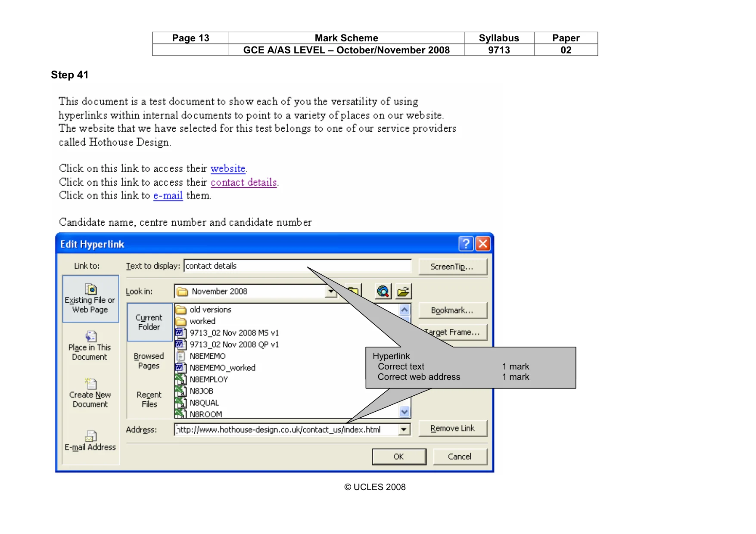Image resolution: width=756 pixels, height=534 pixels.
Task: Expand the Address dropdown arrow
Action: click(x=404, y=429)
